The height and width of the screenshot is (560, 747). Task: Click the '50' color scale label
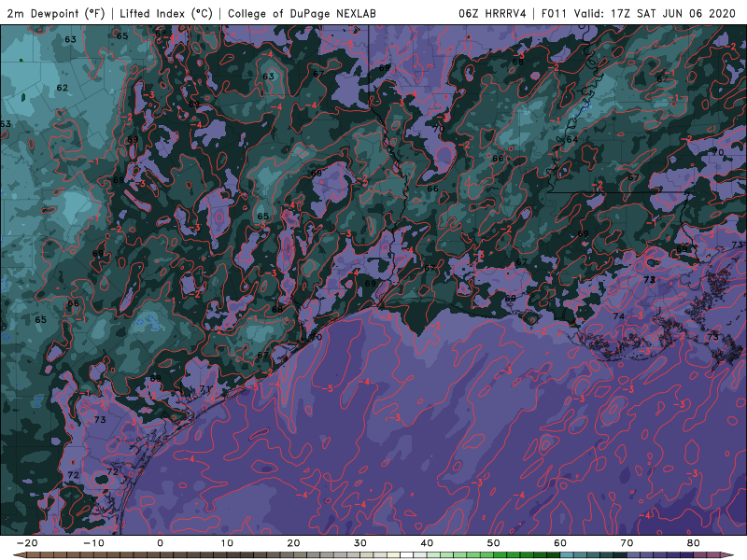click(x=494, y=543)
